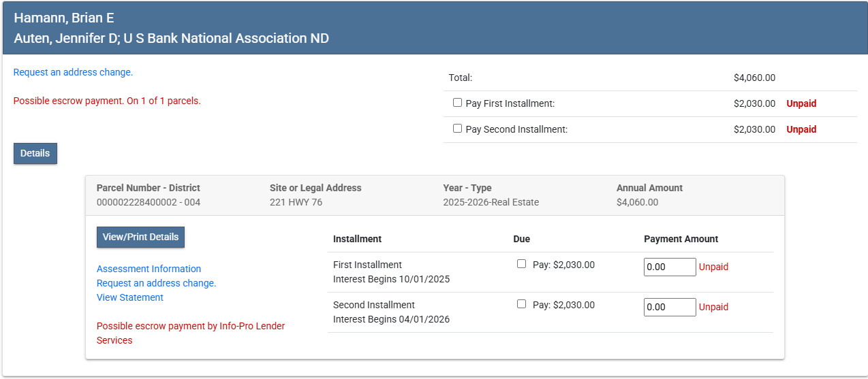Click the Unpaid status beside Pay First Installment
This screenshot has width=868, height=379.
point(801,103)
